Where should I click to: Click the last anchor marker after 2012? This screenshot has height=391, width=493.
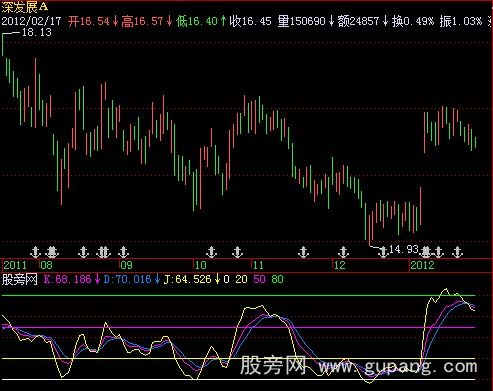tap(458, 252)
